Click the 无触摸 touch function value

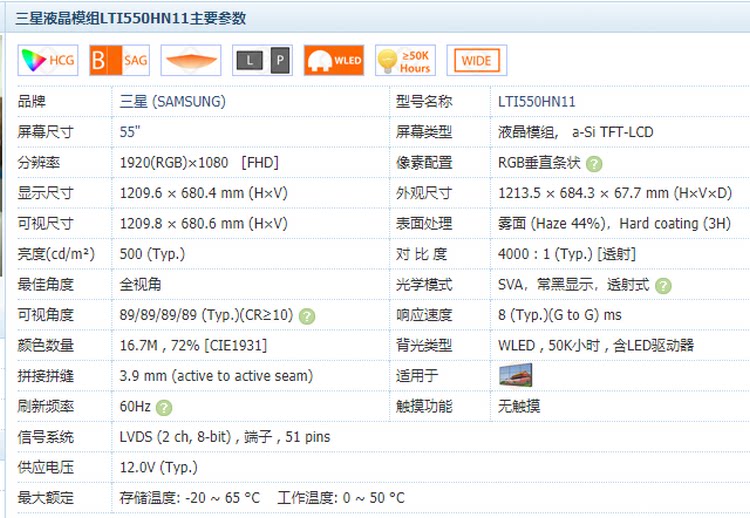pyautogui.click(x=519, y=407)
